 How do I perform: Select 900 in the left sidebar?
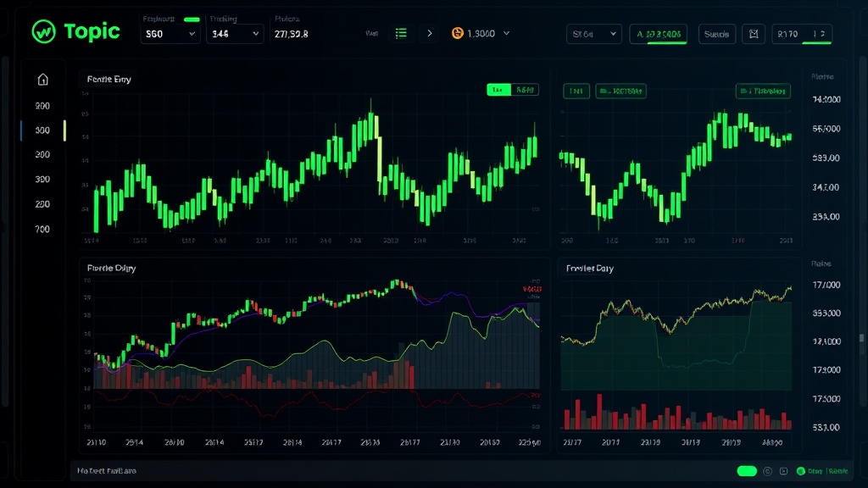pyautogui.click(x=42, y=106)
